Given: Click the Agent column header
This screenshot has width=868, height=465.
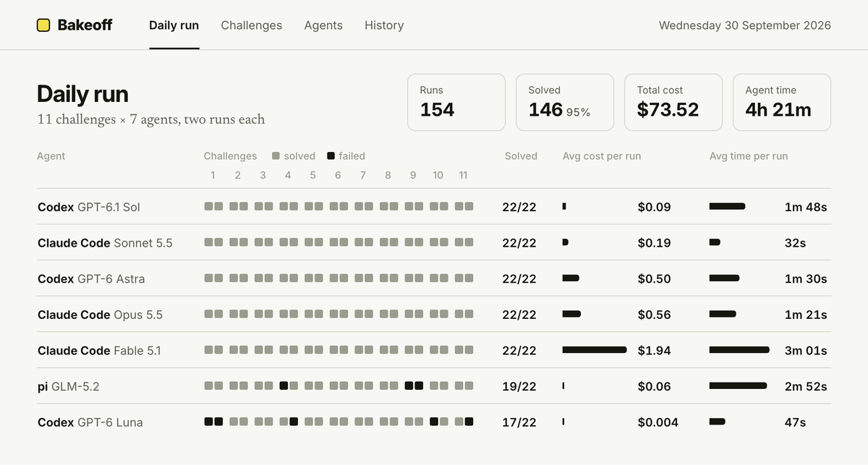Looking at the screenshot, I should coord(51,156).
